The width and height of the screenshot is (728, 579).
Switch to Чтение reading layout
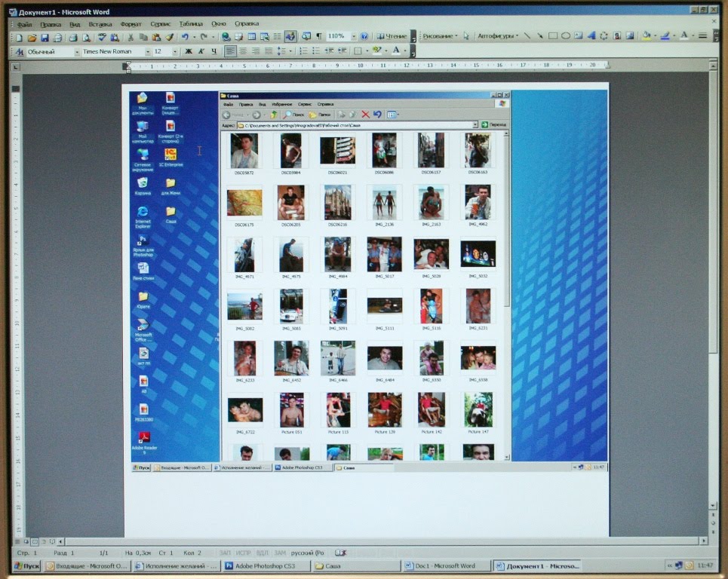click(392, 36)
